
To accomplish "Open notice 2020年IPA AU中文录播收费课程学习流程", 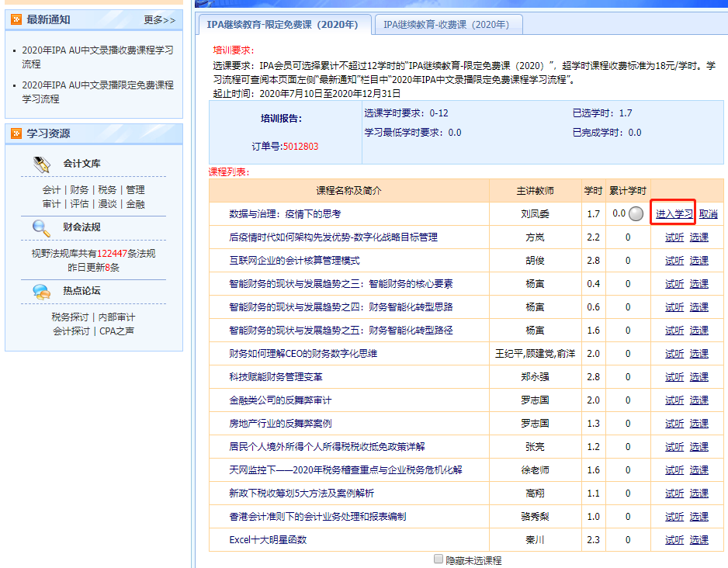I will 98,57.
